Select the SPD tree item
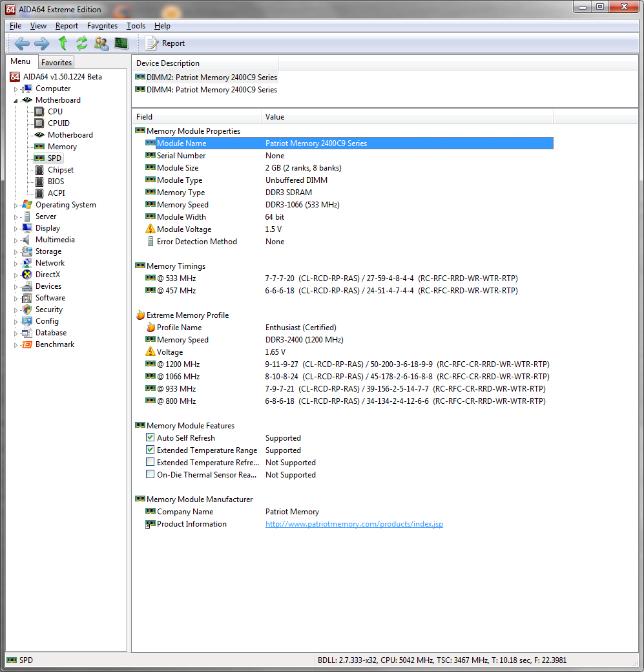This screenshot has height=672, width=644. (54, 158)
